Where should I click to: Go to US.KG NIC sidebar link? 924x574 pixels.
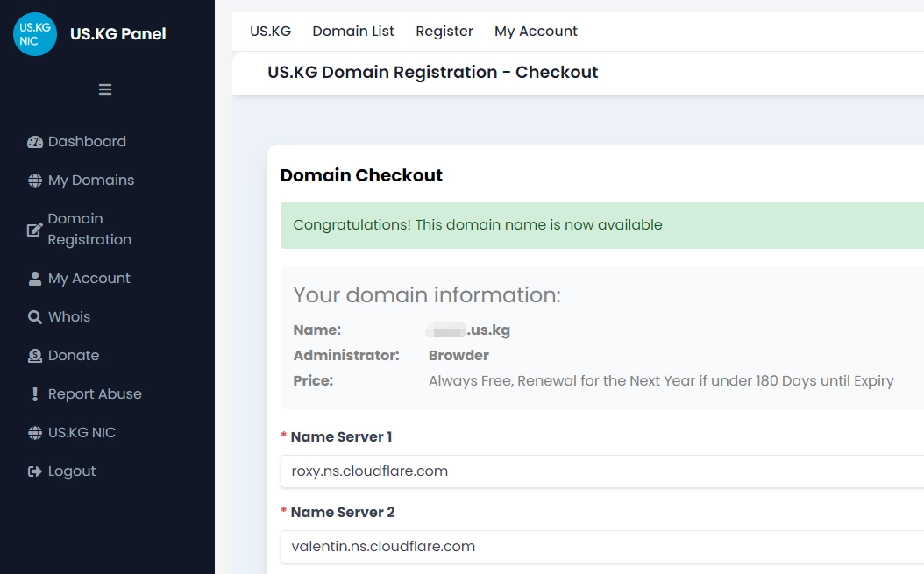tap(82, 433)
